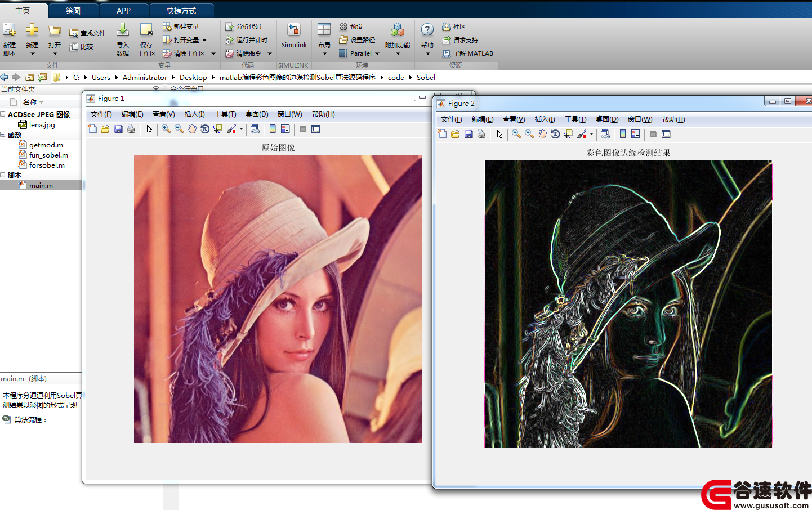
Task: Click Insert Legend icon in Figure 2
Action: (x=636, y=134)
